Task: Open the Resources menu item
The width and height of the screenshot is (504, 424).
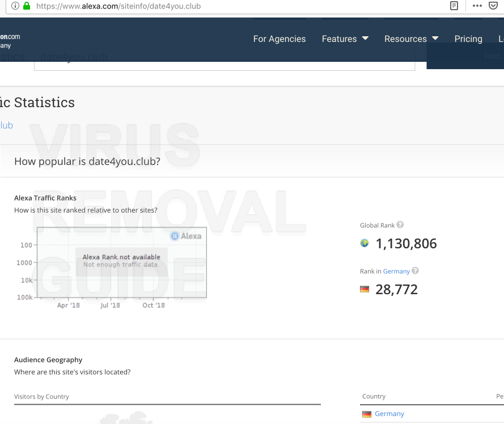Action: click(x=405, y=39)
